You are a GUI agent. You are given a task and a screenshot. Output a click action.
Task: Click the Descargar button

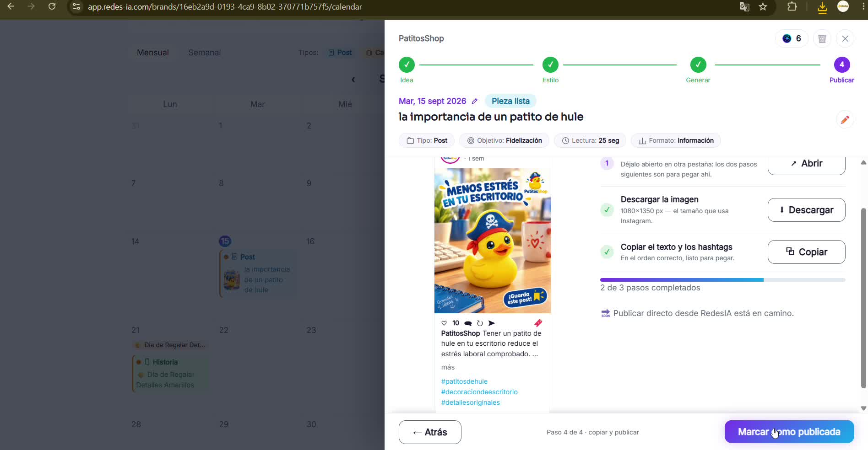[x=806, y=210]
